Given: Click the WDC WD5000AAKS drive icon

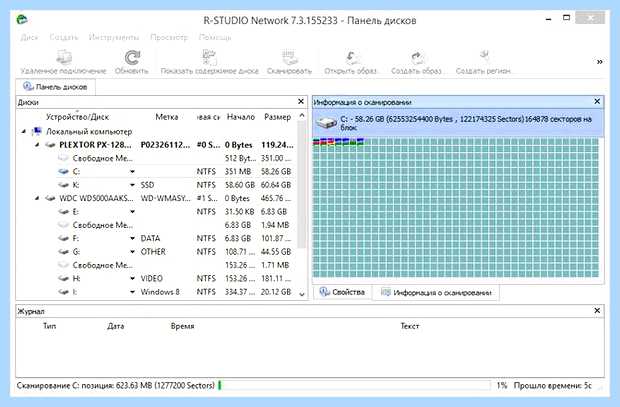Looking at the screenshot, I should (50, 198).
